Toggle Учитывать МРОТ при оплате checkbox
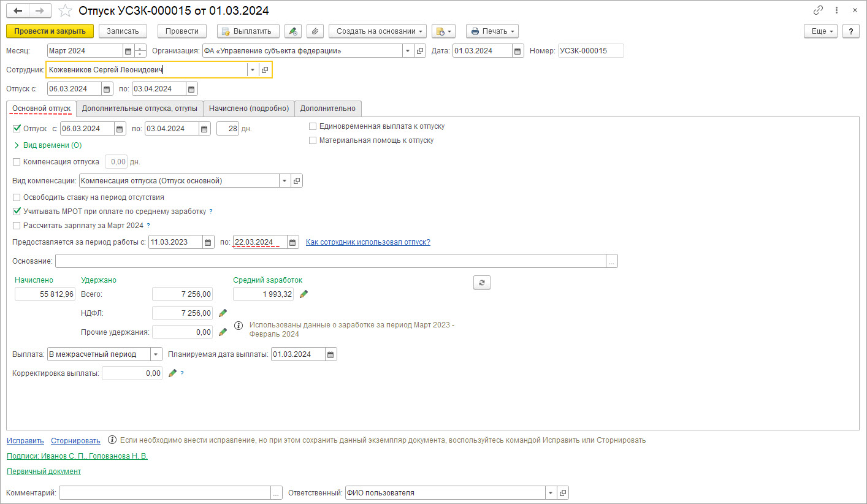The height and width of the screenshot is (504, 867). click(x=17, y=211)
